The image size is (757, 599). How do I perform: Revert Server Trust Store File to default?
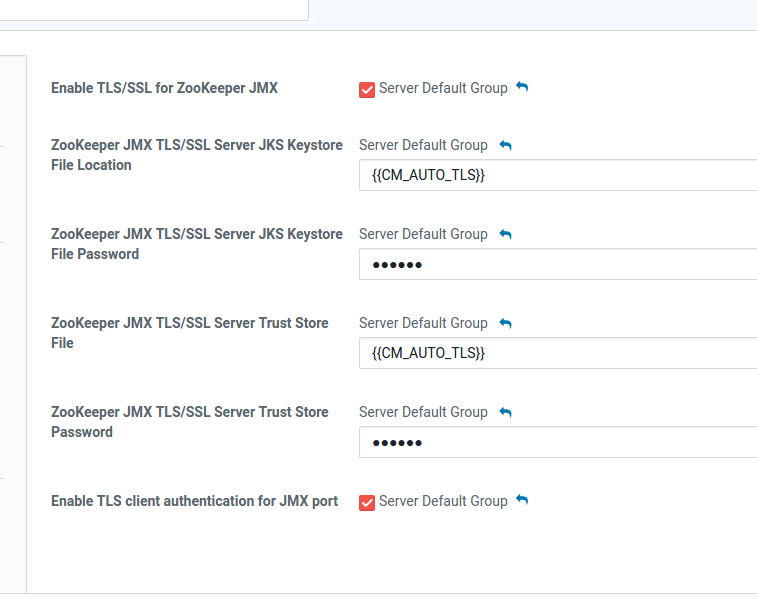click(505, 323)
